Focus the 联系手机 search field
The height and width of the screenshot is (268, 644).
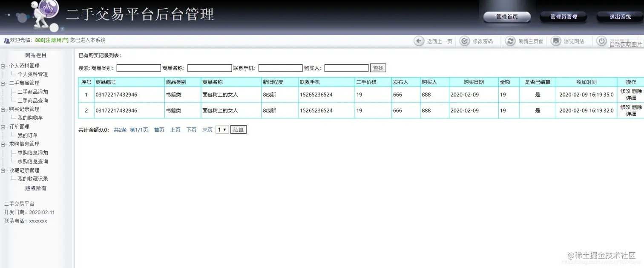click(281, 68)
